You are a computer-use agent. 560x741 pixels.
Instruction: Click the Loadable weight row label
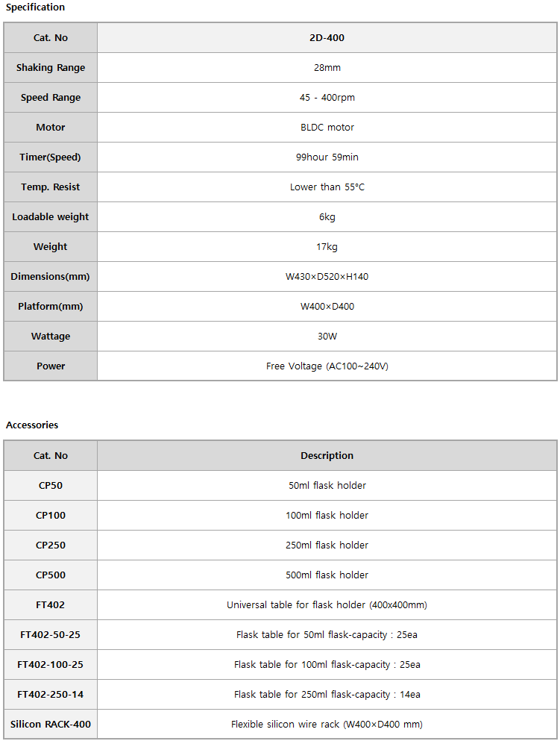point(51,217)
